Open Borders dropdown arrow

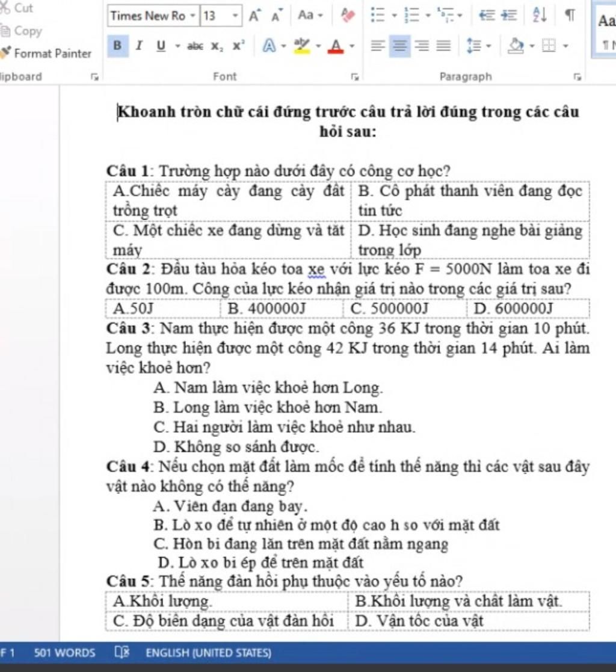pyautogui.click(x=566, y=46)
